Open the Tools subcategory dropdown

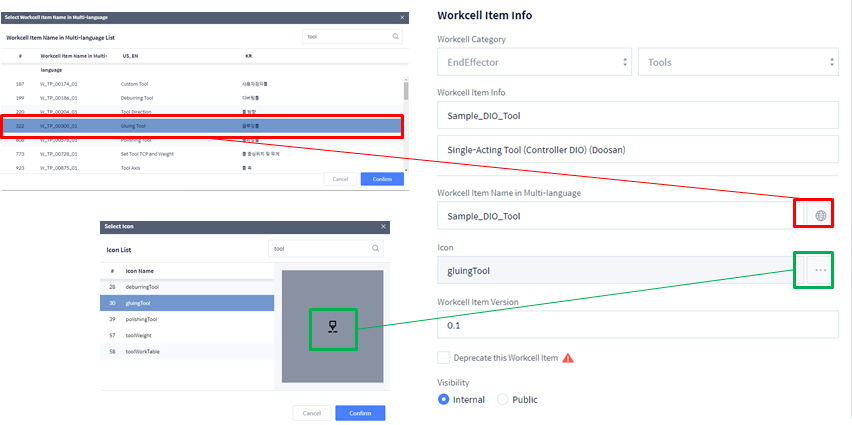click(x=738, y=62)
